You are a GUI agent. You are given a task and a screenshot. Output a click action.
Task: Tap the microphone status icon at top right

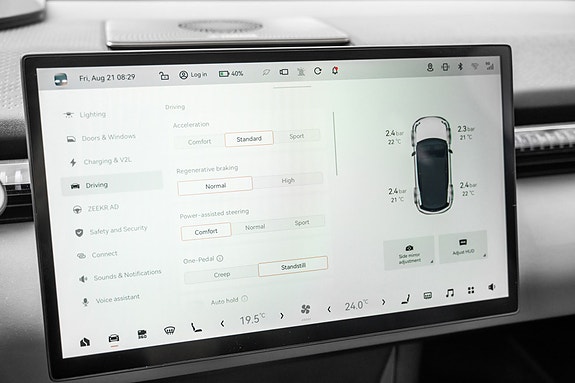(x=430, y=67)
